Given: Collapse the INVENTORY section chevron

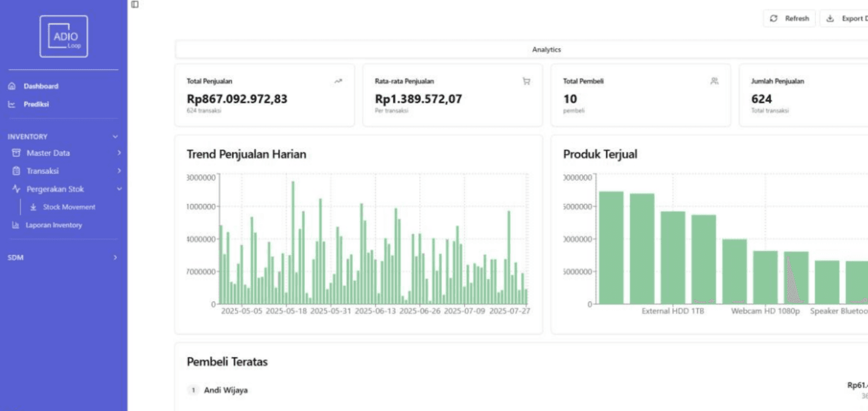Looking at the screenshot, I should click(115, 136).
